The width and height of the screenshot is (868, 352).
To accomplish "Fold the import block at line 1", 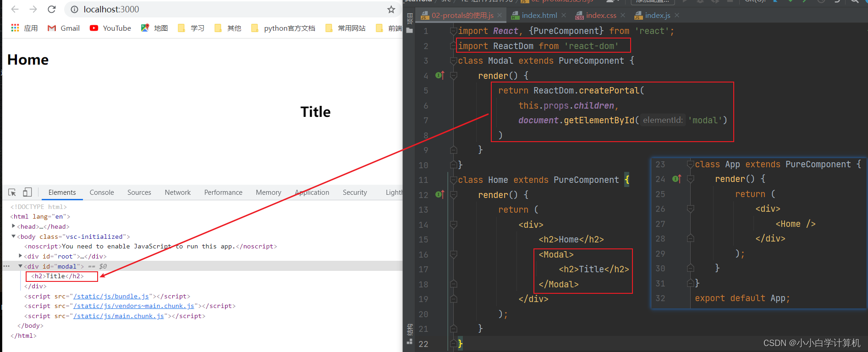I will point(453,31).
